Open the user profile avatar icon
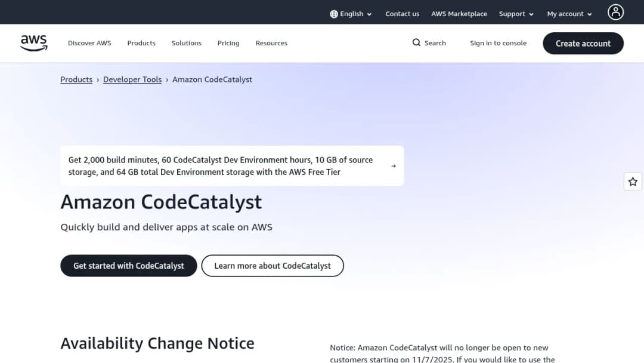The height and width of the screenshot is (363, 644). click(x=615, y=13)
